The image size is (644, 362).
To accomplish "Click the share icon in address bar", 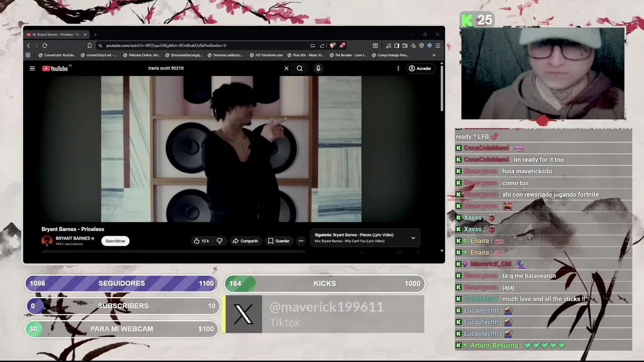I will coord(322,46).
